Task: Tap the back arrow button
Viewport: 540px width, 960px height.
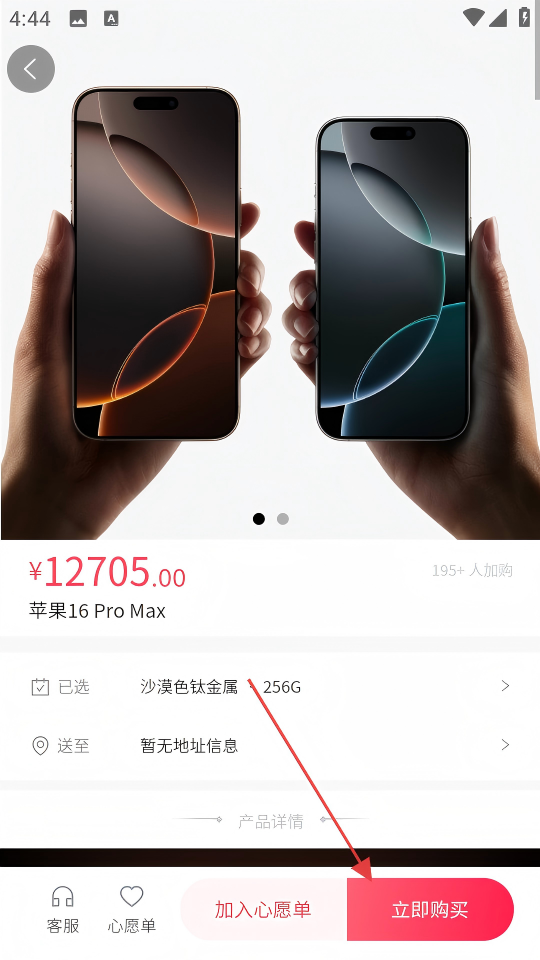Action: [x=31, y=69]
